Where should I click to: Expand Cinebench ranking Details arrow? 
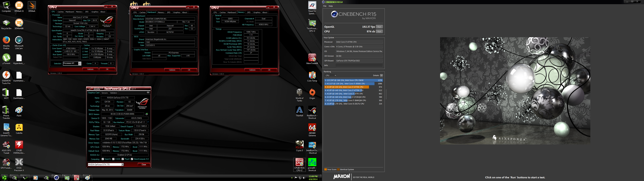click(x=382, y=75)
